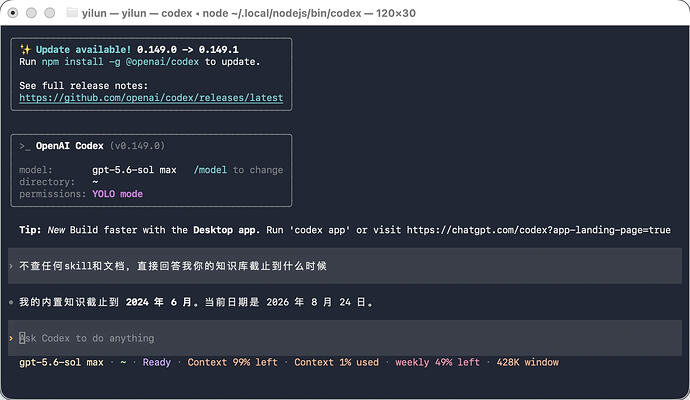The height and width of the screenshot is (400, 690).
Task: Click the 2026 年 8 月 24 日 current date text
Action: click(316, 302)
